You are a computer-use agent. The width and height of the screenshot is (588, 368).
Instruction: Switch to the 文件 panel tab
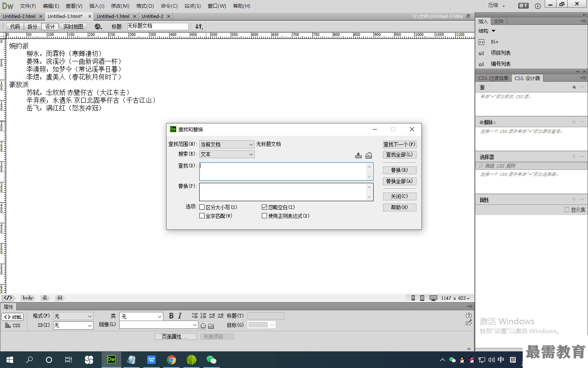click(499, 21)
